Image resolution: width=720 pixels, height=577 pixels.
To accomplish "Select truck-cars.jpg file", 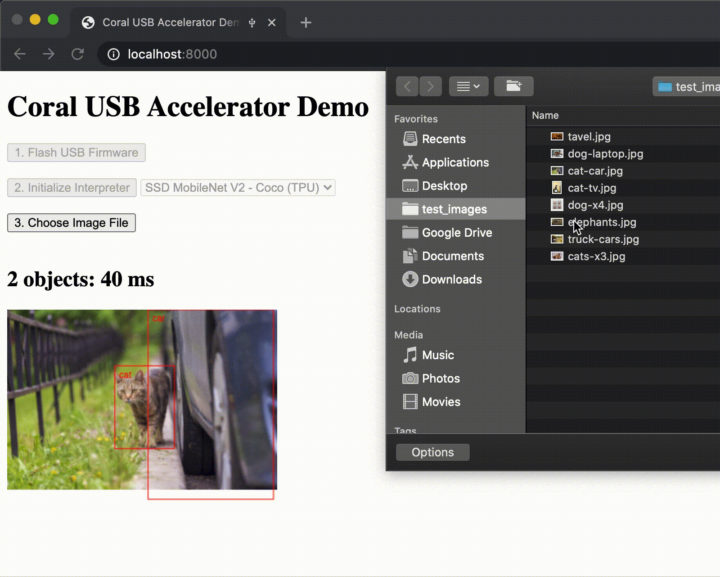I will (623, 239).
